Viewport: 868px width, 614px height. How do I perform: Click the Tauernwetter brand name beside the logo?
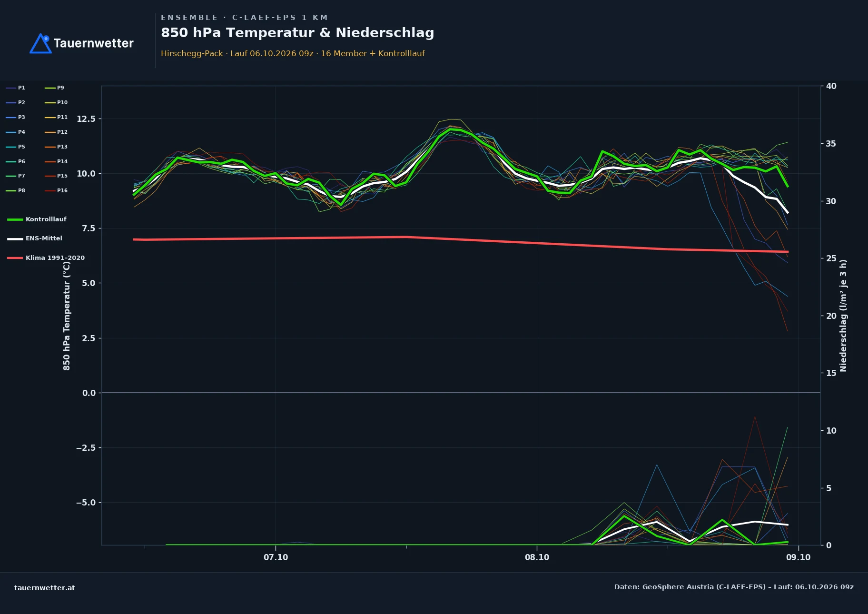coord(94,43)
